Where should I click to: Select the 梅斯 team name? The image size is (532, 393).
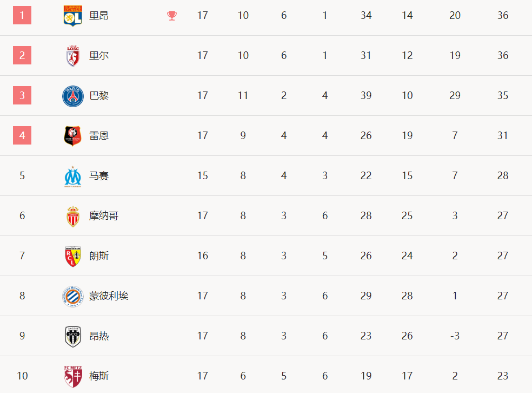(x=99, y=376)
